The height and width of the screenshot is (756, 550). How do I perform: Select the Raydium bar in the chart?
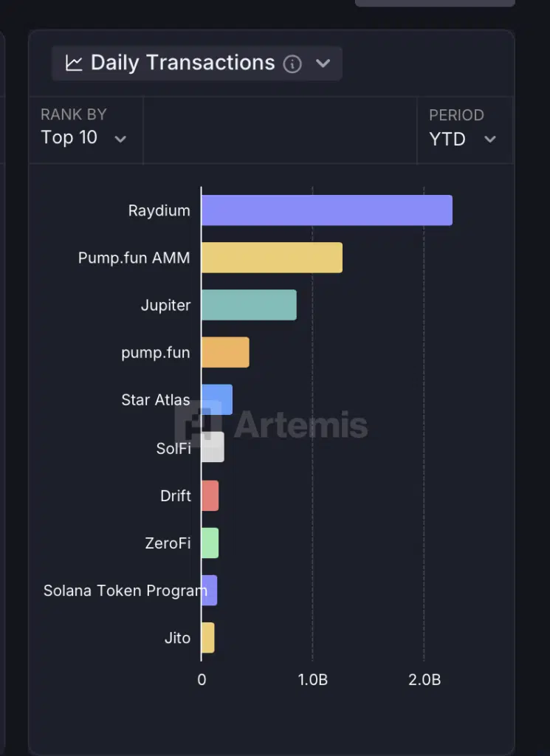(x=325, y=210)
